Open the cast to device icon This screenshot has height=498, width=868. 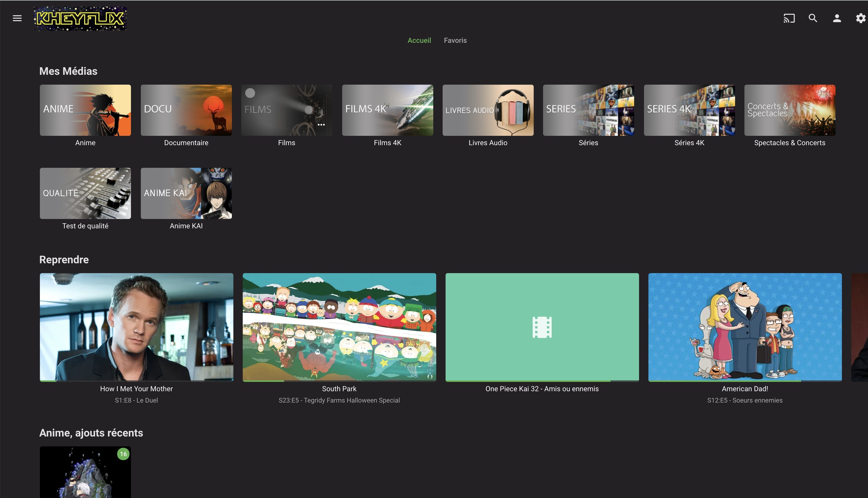(x=789, y=18)
